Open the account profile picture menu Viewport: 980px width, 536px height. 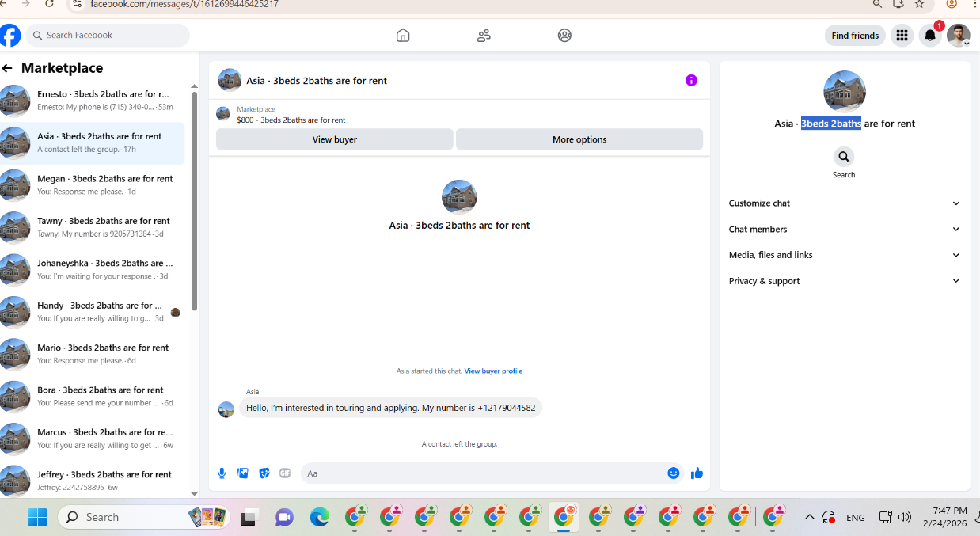tap(958, 36)
